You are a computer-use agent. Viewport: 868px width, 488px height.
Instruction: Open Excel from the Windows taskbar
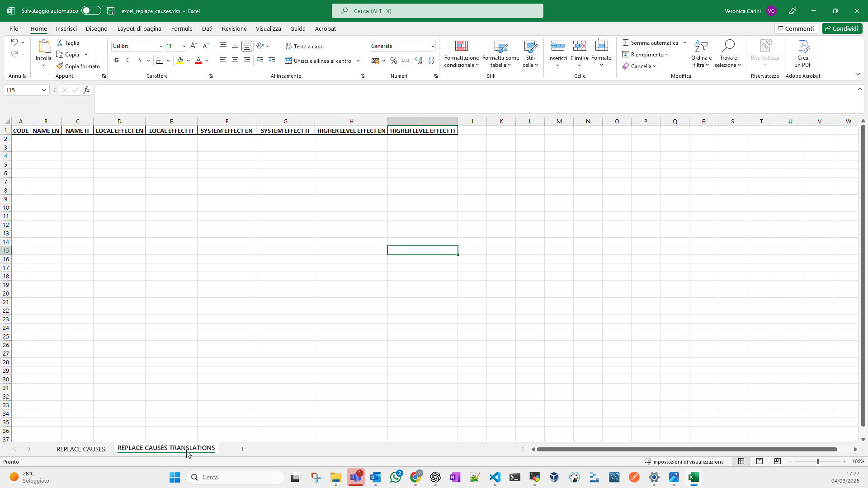[x=693, y=477]
